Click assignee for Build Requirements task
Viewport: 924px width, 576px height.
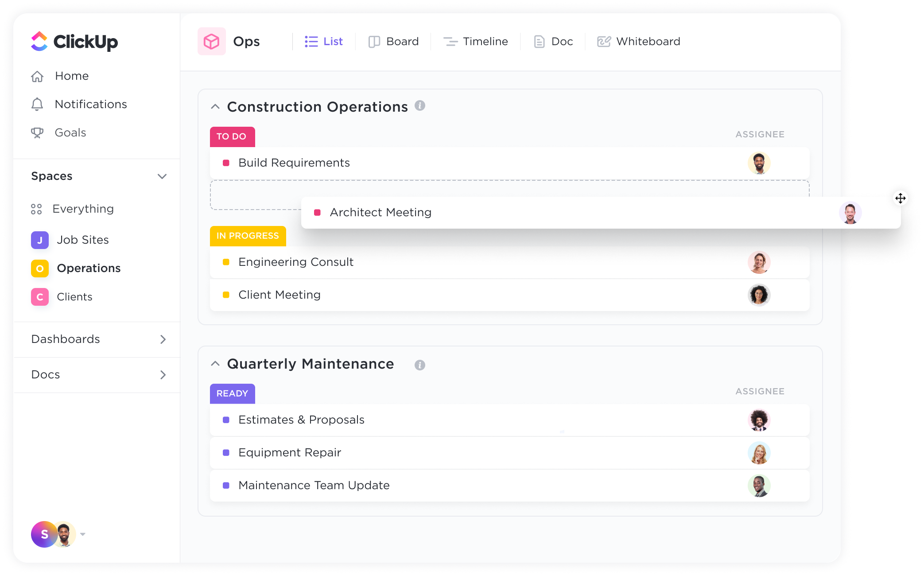tap(759, 163)
